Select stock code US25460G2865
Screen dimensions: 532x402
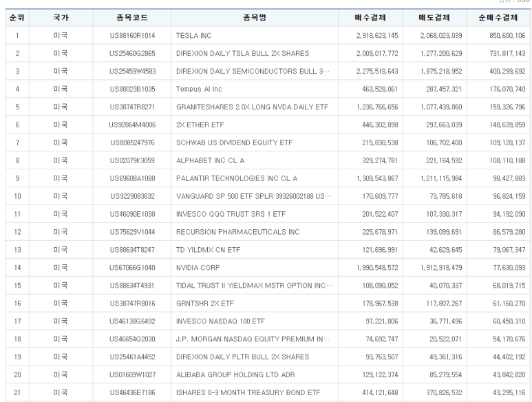tap(132, 54)
